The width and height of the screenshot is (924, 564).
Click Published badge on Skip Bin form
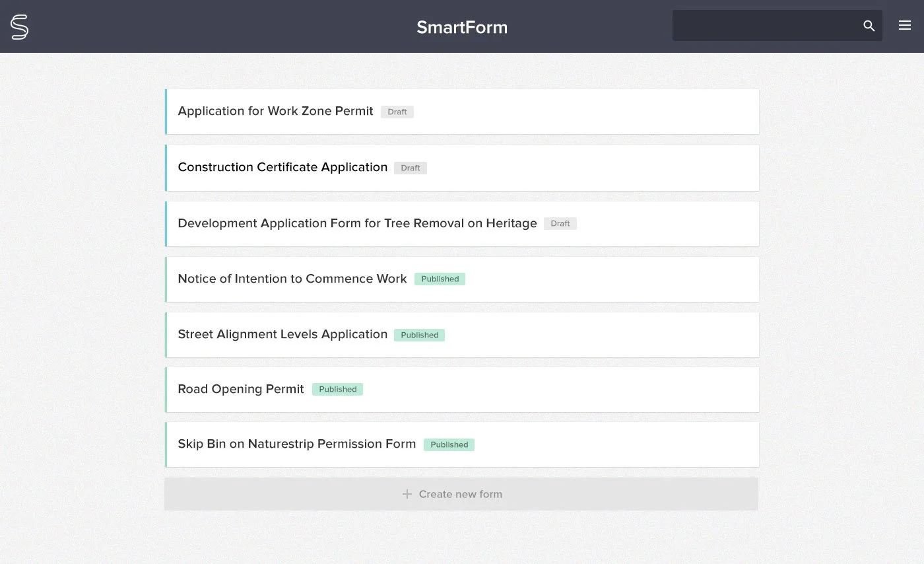(x=449, y=444)
